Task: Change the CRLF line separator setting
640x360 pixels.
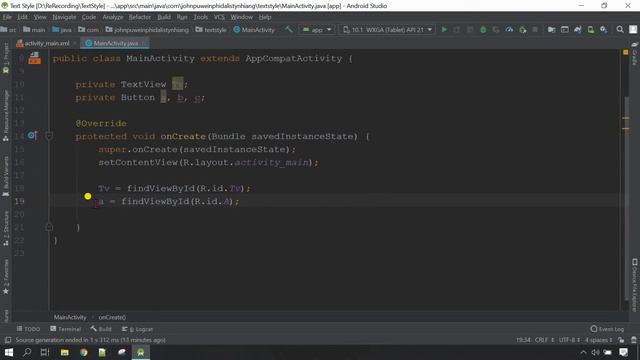Action: [544, 340]
